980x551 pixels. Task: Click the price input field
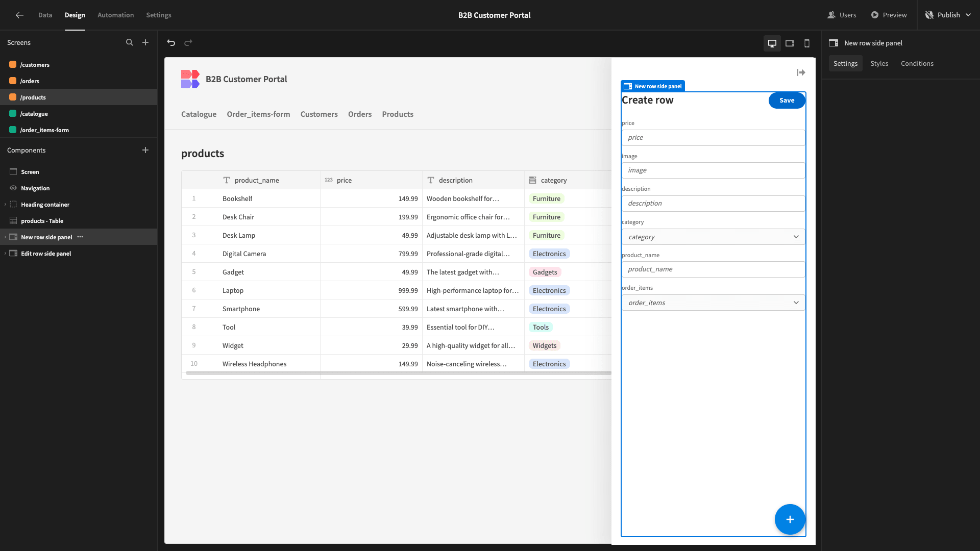tap(713, 138)
